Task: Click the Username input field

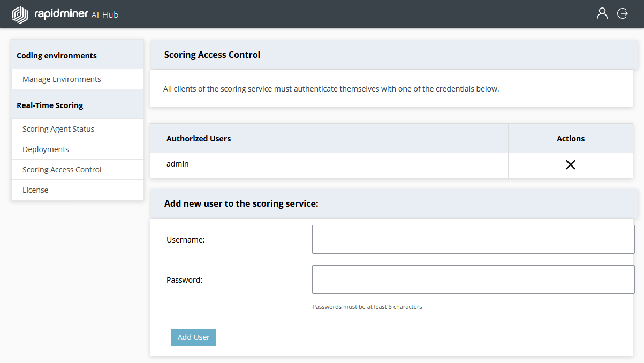Action: pos(473,239)
